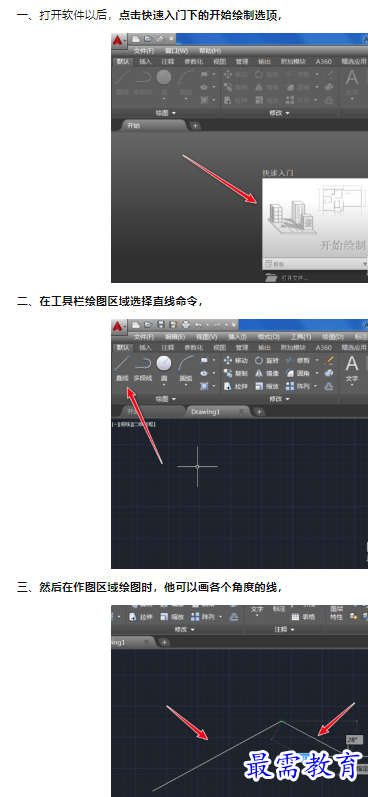Click the print icon in step two toolbar
This screenshot has width=368, height=797.
(185, 324)
